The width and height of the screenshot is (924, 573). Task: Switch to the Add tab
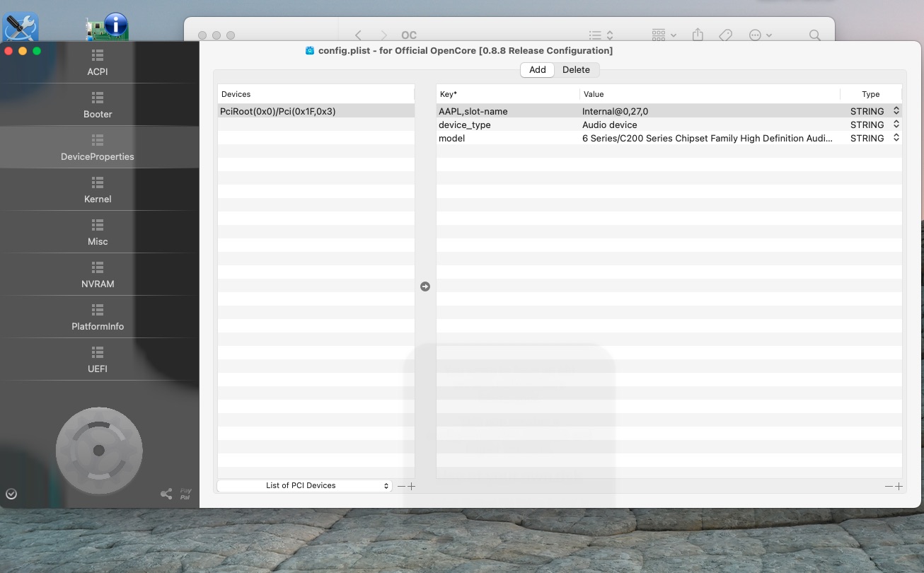pyautogui.click(x=538, y=69)
